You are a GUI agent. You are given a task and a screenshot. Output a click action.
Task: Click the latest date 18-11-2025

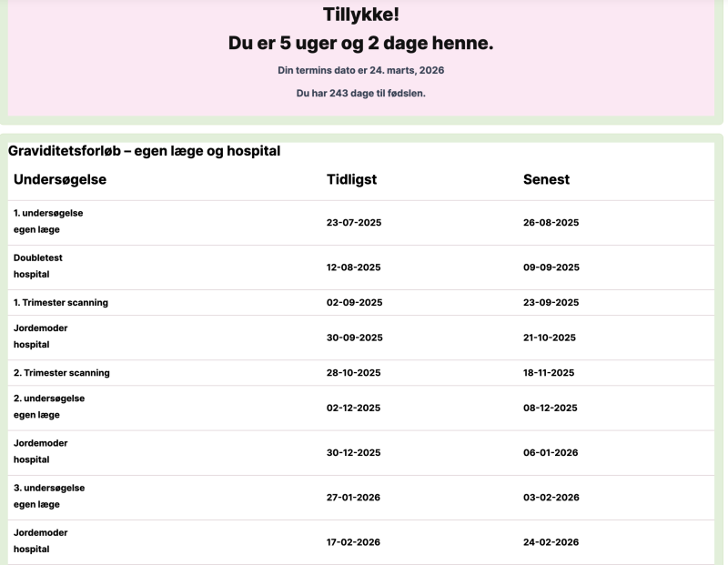549,373
